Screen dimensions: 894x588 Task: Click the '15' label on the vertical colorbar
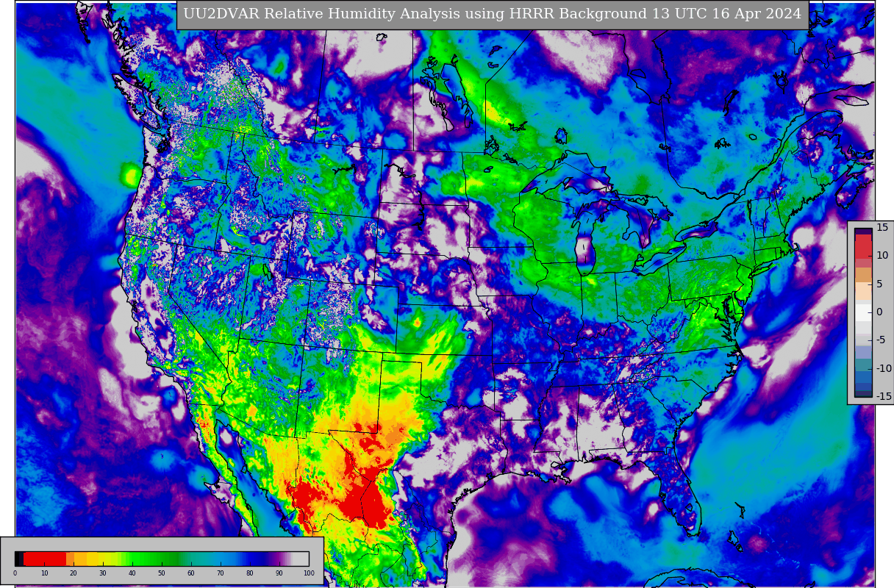tap(882, 227)
